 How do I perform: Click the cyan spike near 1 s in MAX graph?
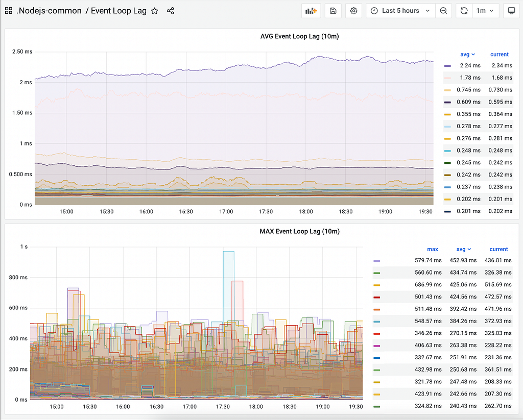(x=228, y=252)
